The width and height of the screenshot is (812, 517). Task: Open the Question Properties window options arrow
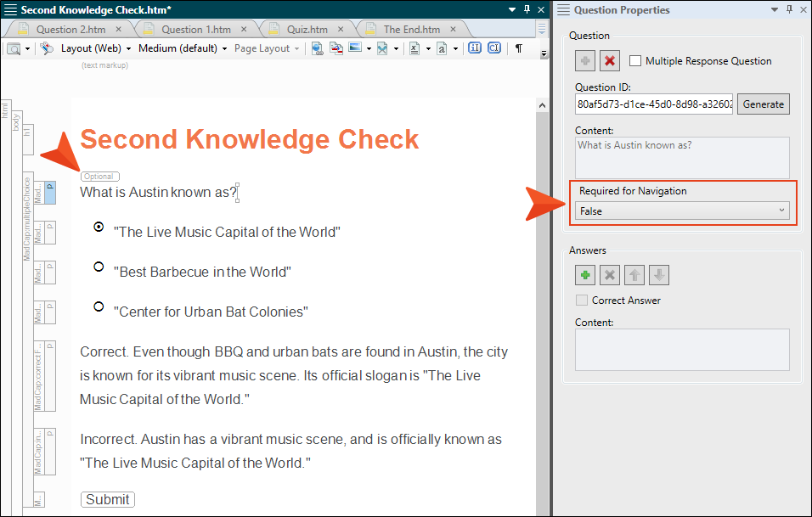click(x=775, y=10)
